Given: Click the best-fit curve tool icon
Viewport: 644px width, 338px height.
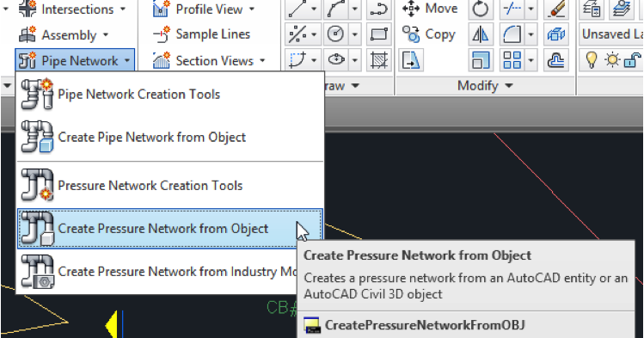Looking at the screenshot, I should (x=297, y=60).
